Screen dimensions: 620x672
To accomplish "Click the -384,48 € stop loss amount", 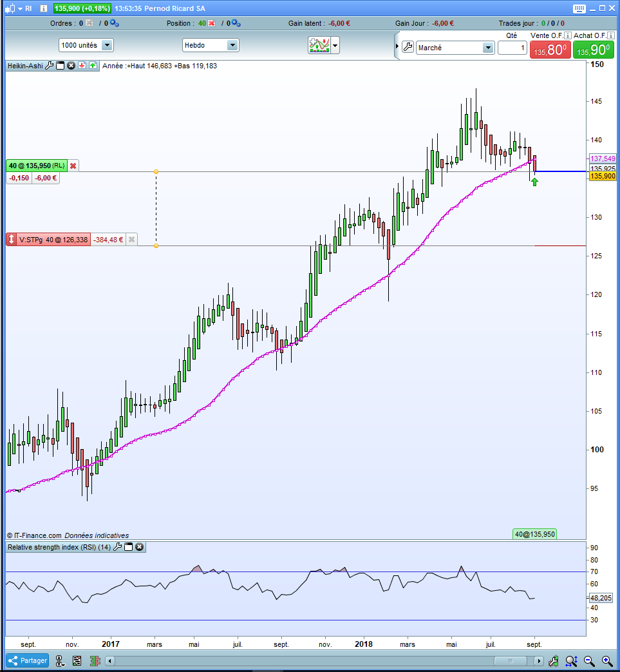I will pos(108,240).
